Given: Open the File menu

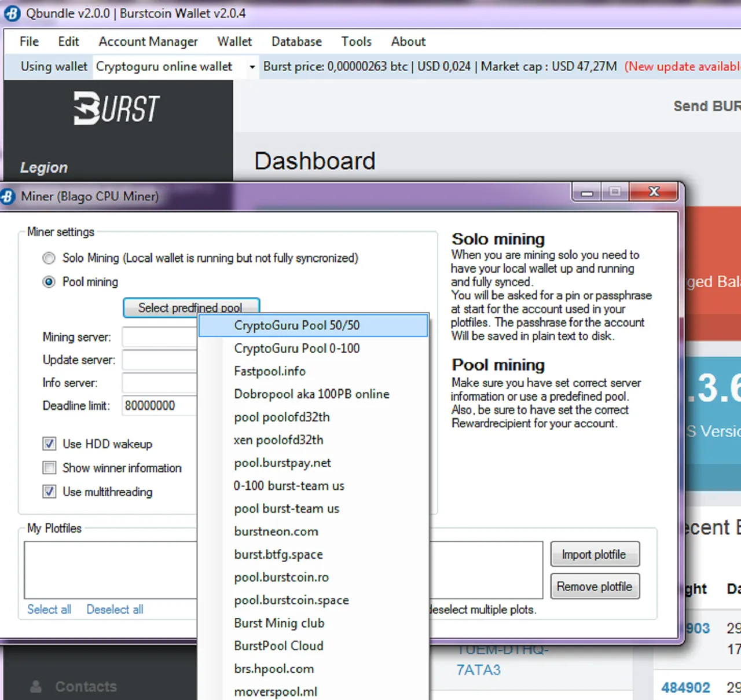Looking at the screenshot, I should (29, 42).
